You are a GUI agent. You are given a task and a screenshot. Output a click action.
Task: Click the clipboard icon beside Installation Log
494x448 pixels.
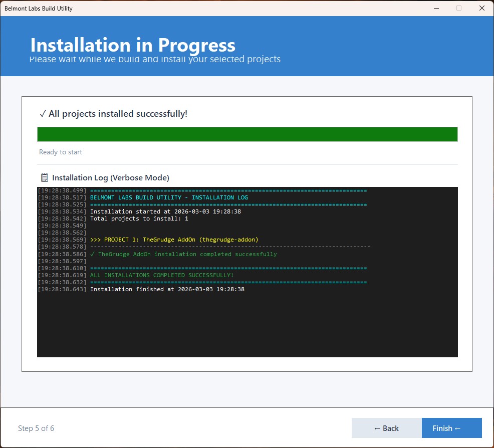click(44, 178)
